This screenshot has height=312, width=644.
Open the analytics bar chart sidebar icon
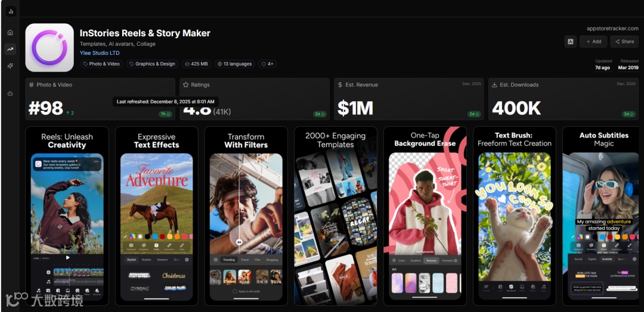[x=11, y=11]
